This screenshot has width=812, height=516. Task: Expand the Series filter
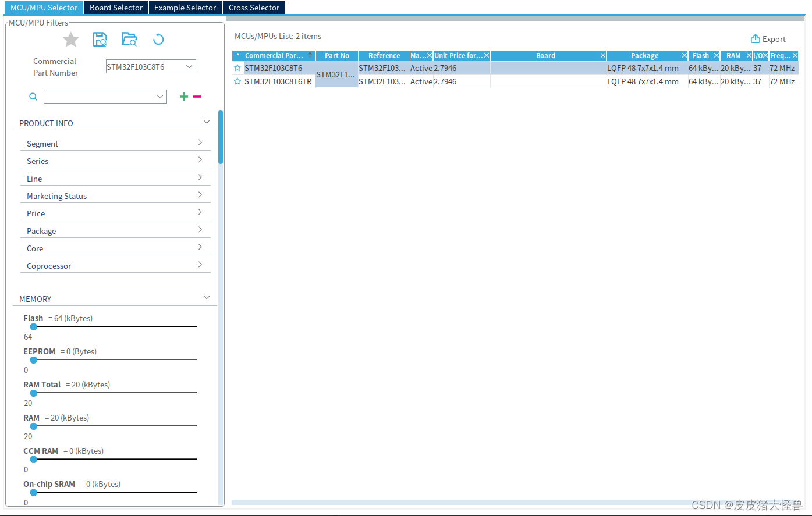coord(115,161)
